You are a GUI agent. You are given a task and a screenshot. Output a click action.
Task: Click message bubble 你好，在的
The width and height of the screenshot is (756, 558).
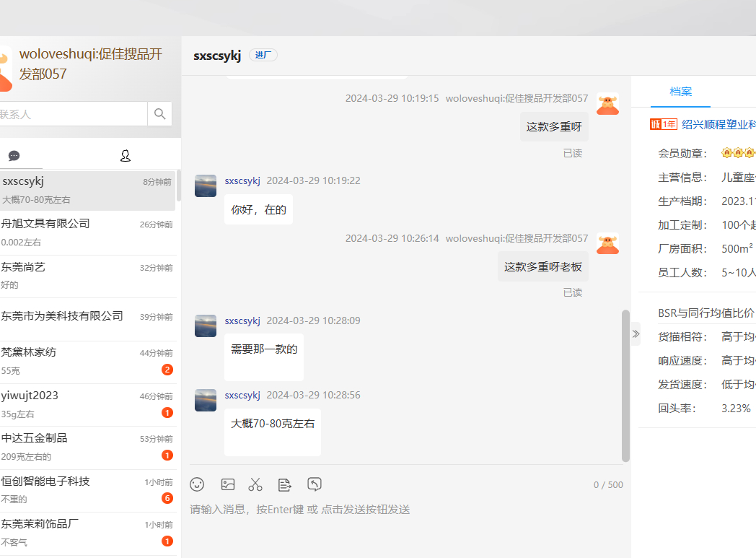[258, 210]
